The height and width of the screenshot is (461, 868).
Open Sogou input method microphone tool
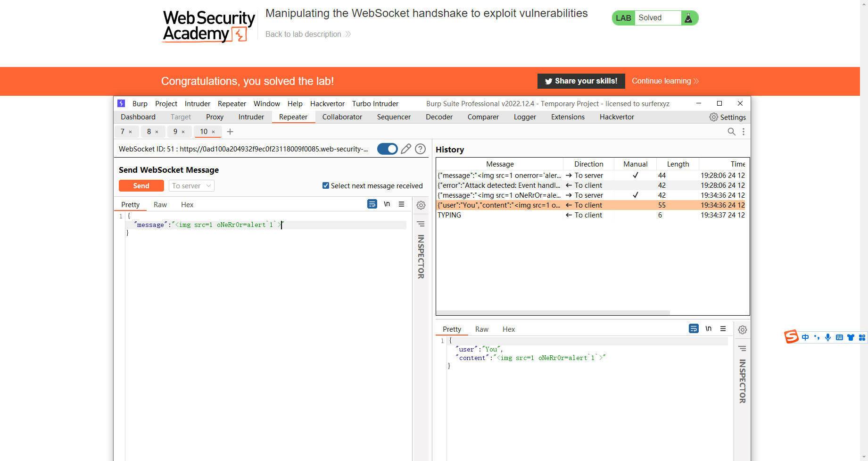tap(828, 337)
